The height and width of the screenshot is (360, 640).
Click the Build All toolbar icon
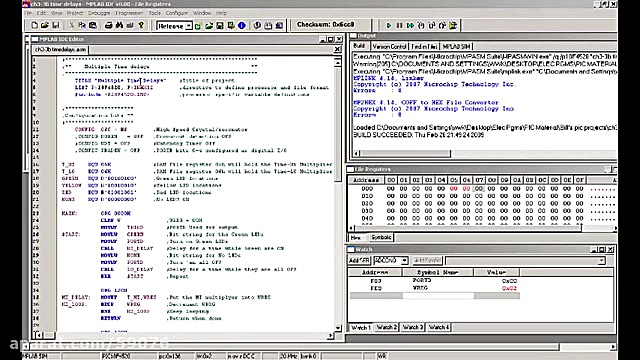coord(279,26)
